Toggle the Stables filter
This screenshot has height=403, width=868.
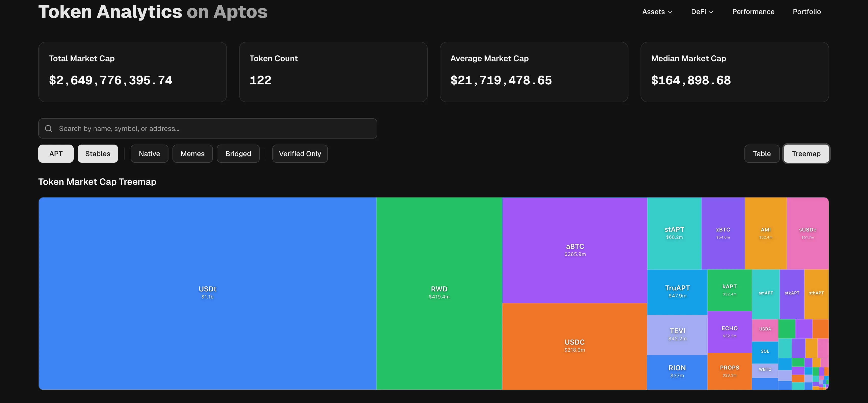click(98, 154)
